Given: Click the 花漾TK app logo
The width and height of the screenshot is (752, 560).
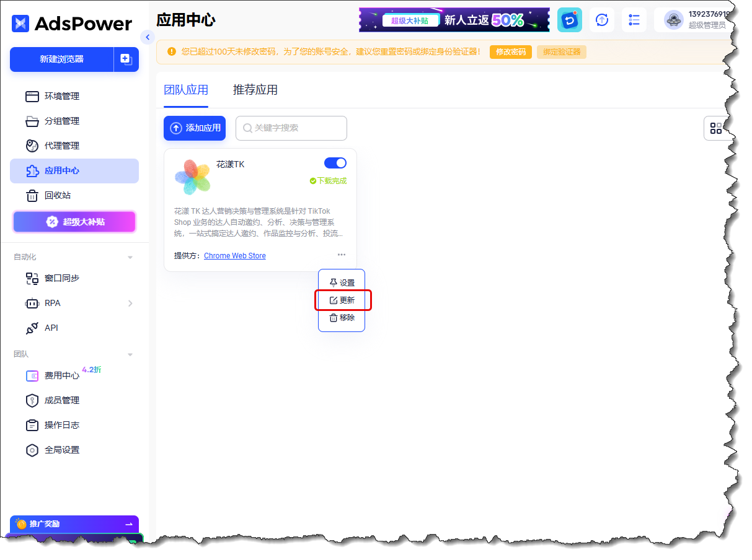Looking at the screenshot, I should click(x=192, y=177).
